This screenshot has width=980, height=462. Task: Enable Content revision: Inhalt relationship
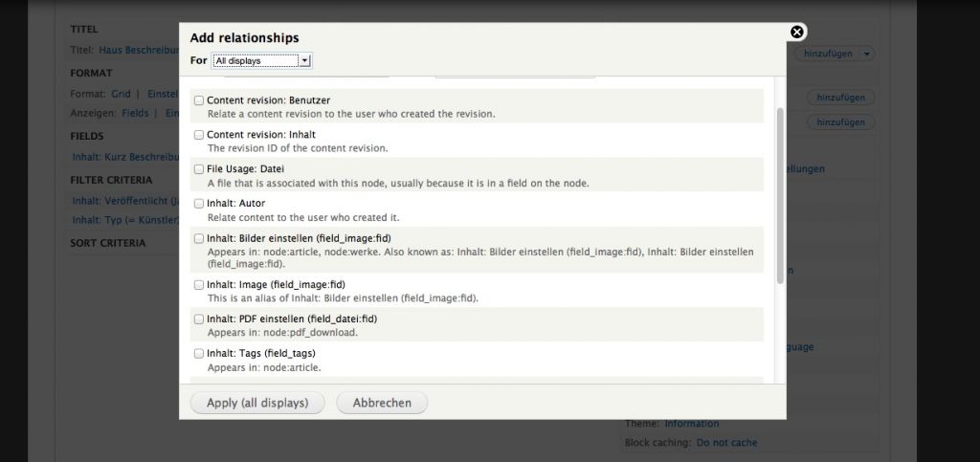point(199,135)
